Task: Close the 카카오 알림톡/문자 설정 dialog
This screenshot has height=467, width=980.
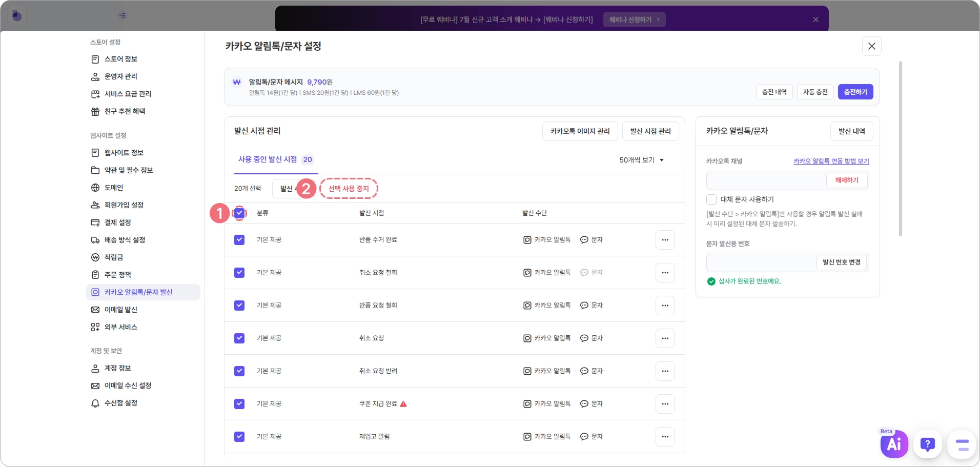Action: coord(872,46)
